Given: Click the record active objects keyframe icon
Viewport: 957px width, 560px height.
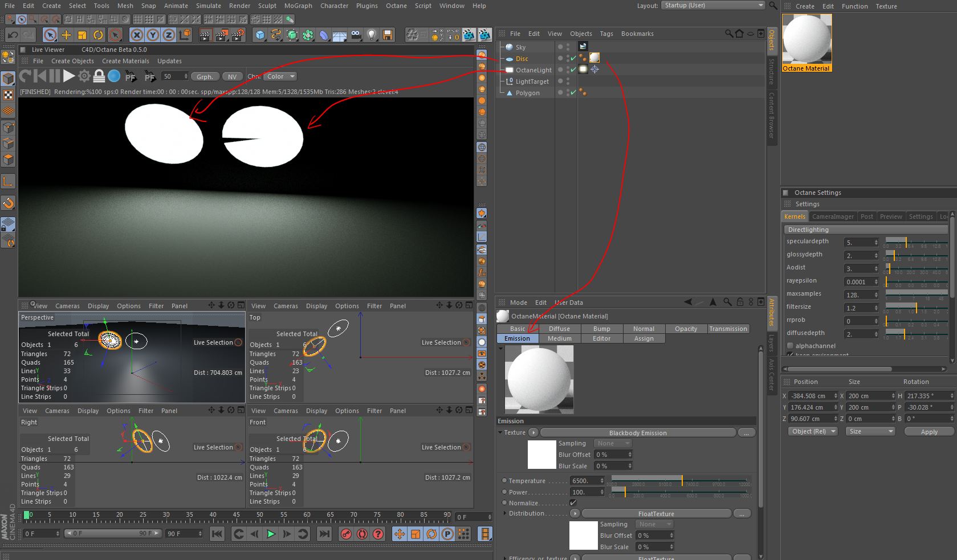Looking at the screenshot, I should pyautogui.click(x=346, y=534).
